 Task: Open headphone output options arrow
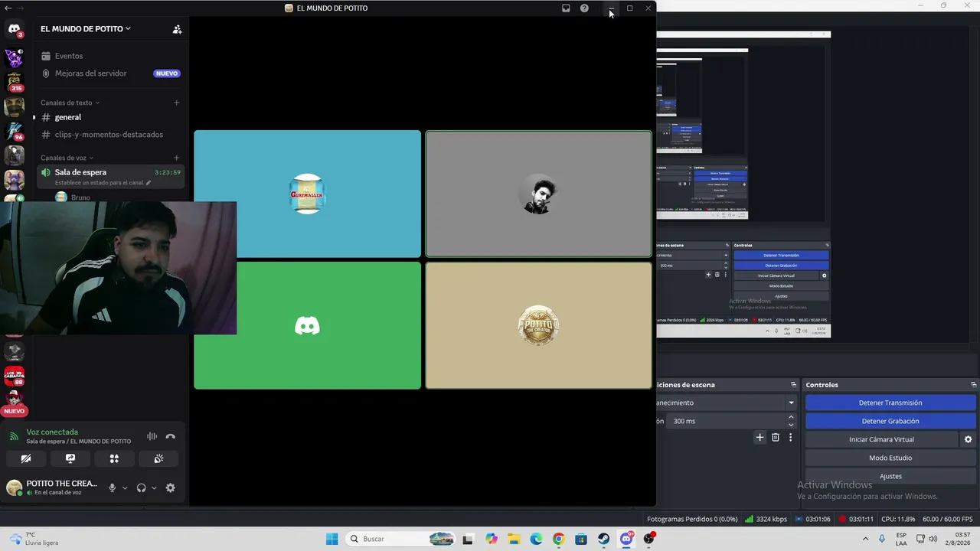[x=154, y=488]
